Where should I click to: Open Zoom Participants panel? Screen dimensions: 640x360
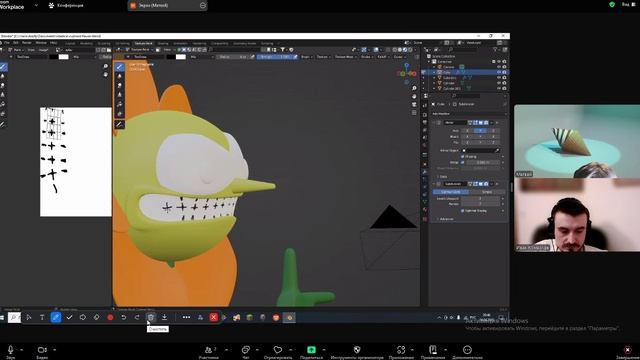(209, 352)
